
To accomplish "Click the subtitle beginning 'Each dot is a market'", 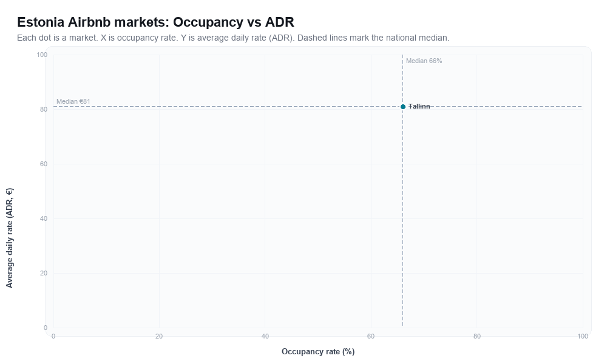I will click(x=233, y=38).
